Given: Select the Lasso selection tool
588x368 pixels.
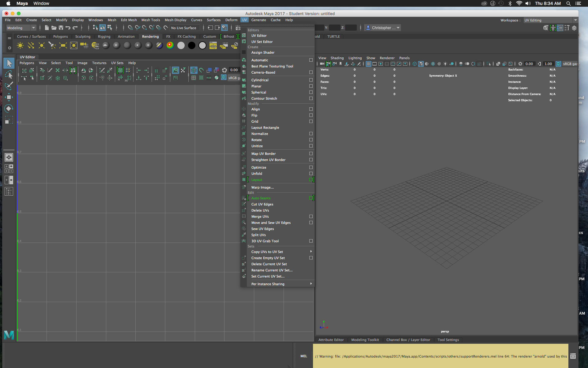Looking at the screenshot, I should click(9, 75).
